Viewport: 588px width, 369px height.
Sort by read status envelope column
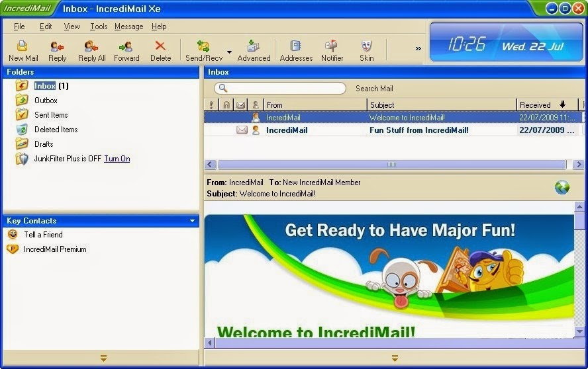coord(240,105)
